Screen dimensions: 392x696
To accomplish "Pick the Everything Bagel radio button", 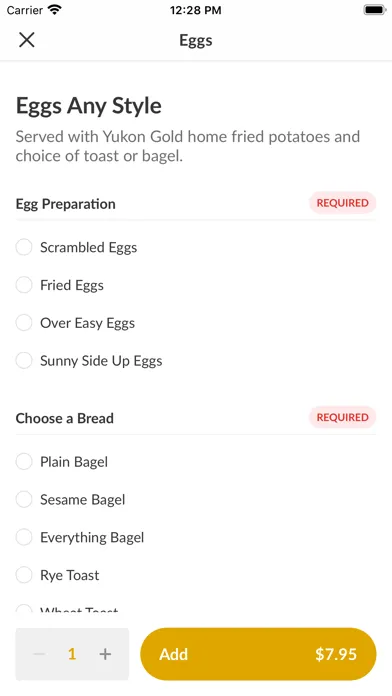I will (x=24, y=537).
